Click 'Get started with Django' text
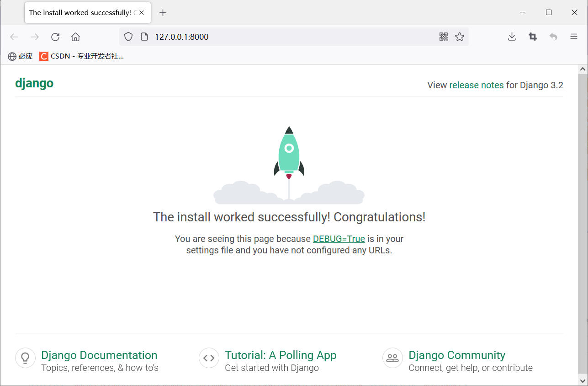The image size is (588, 386). 272,368
